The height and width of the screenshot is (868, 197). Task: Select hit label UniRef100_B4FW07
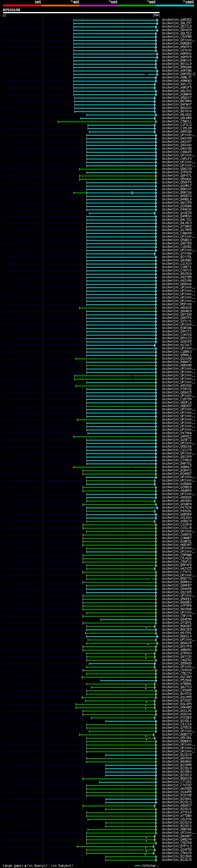tap(177, 104)
